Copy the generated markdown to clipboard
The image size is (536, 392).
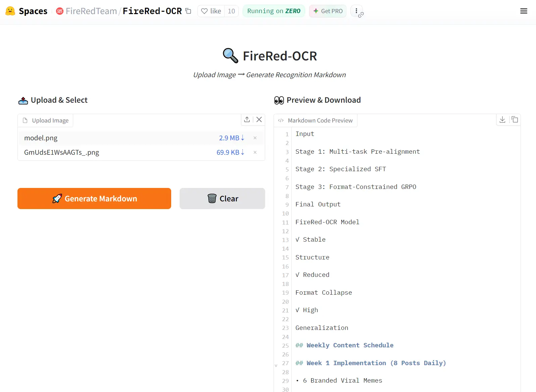pos(515,119)
